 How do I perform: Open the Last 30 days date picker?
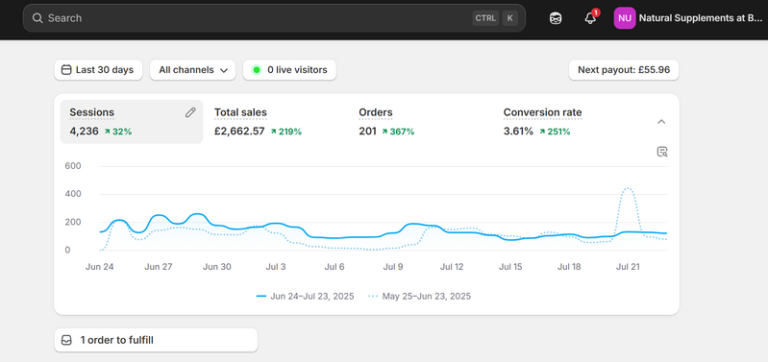[x=98, y=70]
